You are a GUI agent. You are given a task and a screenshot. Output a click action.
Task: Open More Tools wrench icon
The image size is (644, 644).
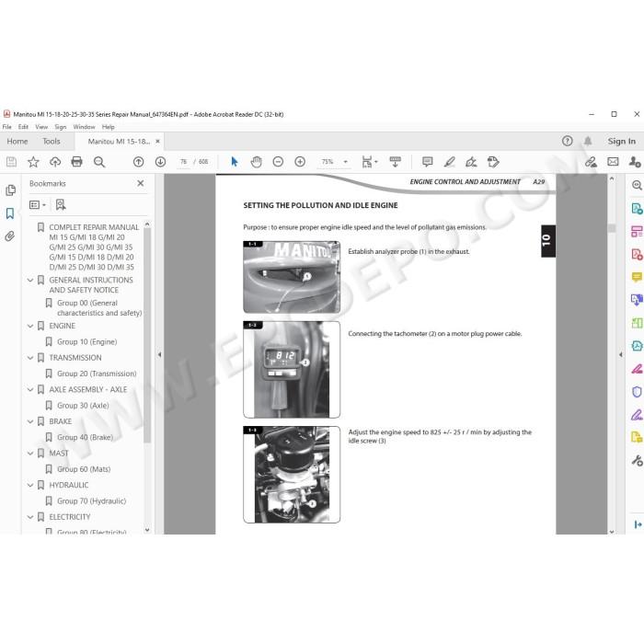click(637, 460)
